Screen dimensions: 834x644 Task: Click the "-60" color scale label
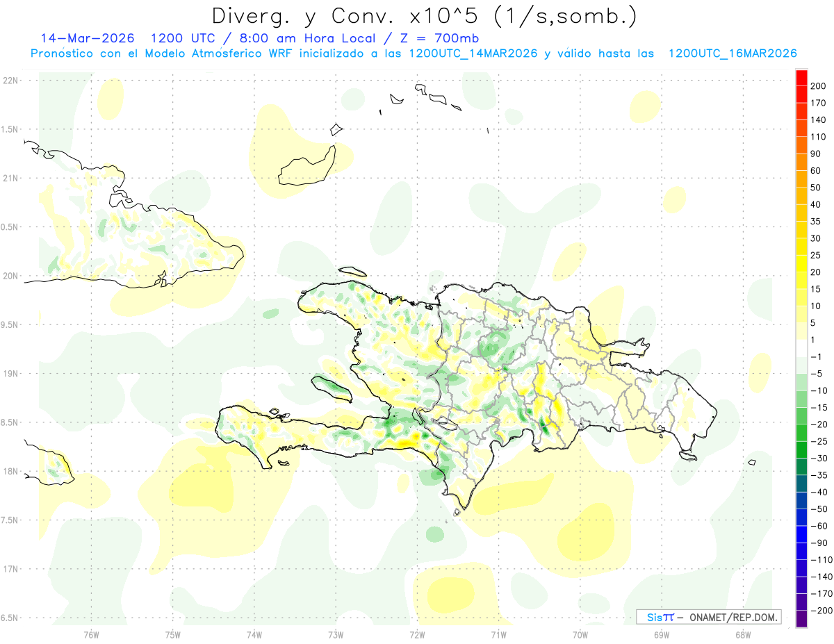(819, 526)
